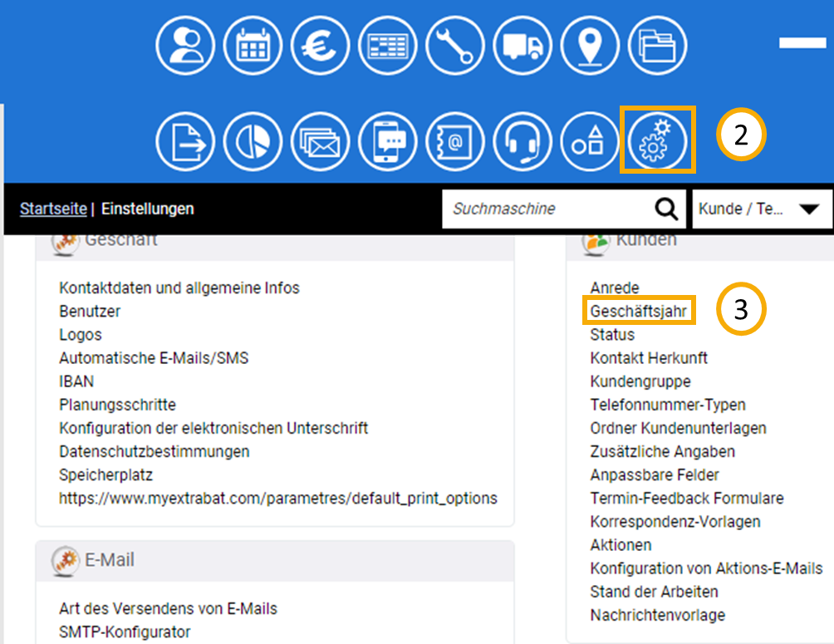Screen dimensions: 834x644
Task: Open Benutzer settings entry
Action: (90, 312)
